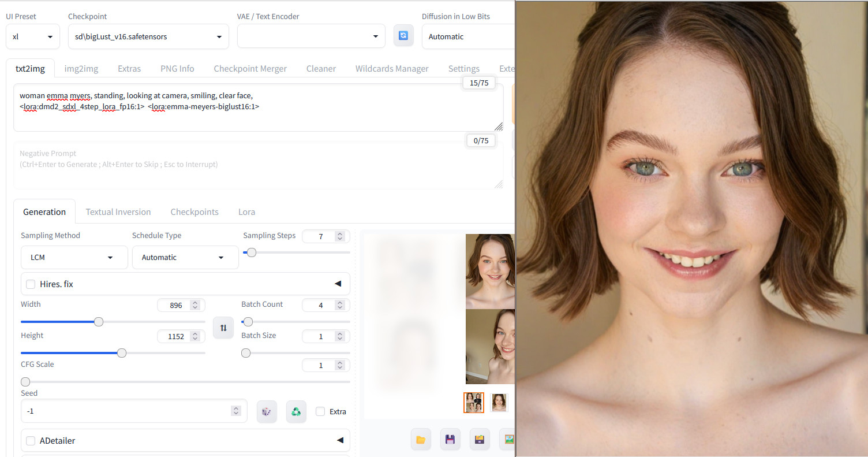Click the Batch Count number field

[325, 305]
